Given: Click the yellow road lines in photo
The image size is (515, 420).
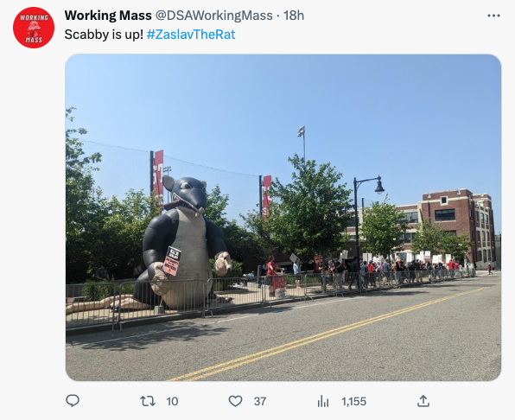Looking at the screenshot, I should [x=323, y=336].
